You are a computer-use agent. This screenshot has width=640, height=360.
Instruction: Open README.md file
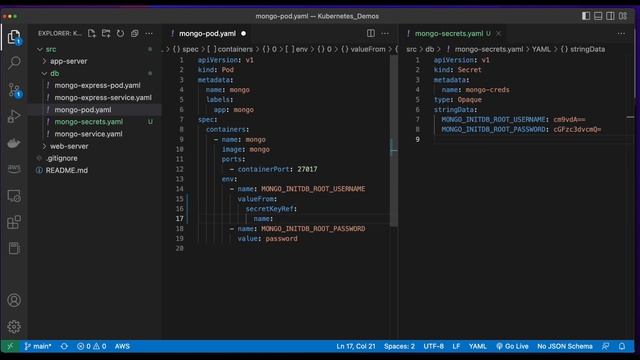(67, 170)
